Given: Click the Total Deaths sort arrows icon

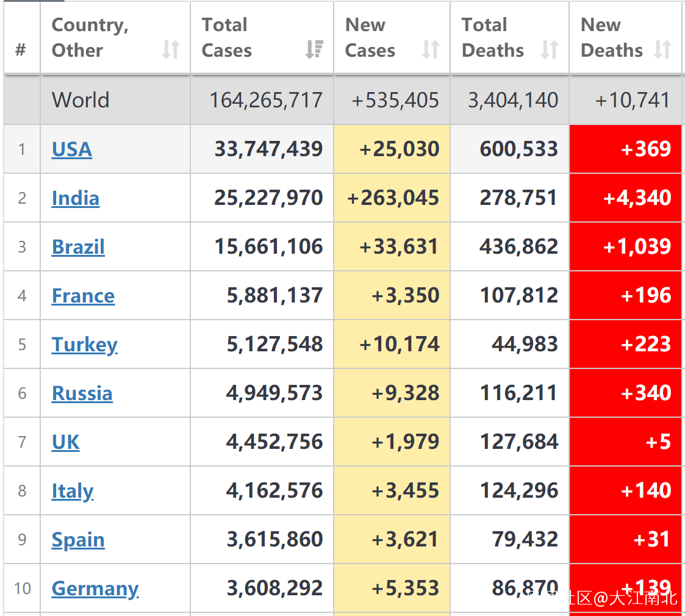Looking at the screenshot, I should (x=550, y=49).
